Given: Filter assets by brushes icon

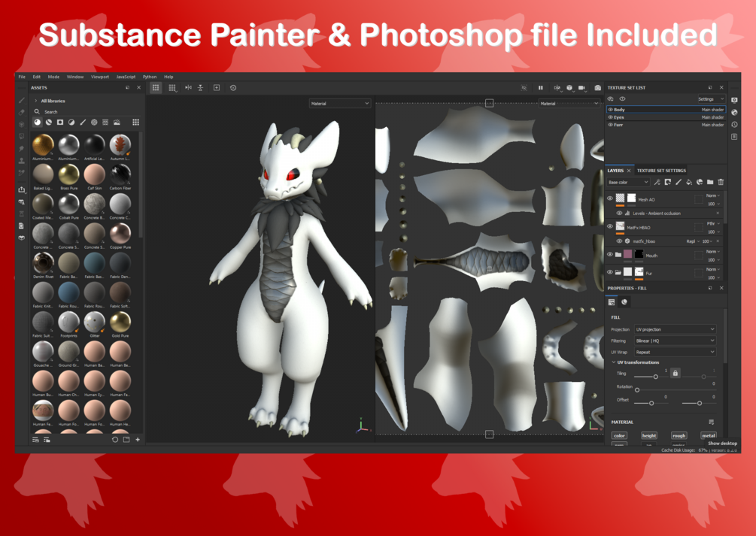Looking at the screenshot, I should [x=83, y=123].
